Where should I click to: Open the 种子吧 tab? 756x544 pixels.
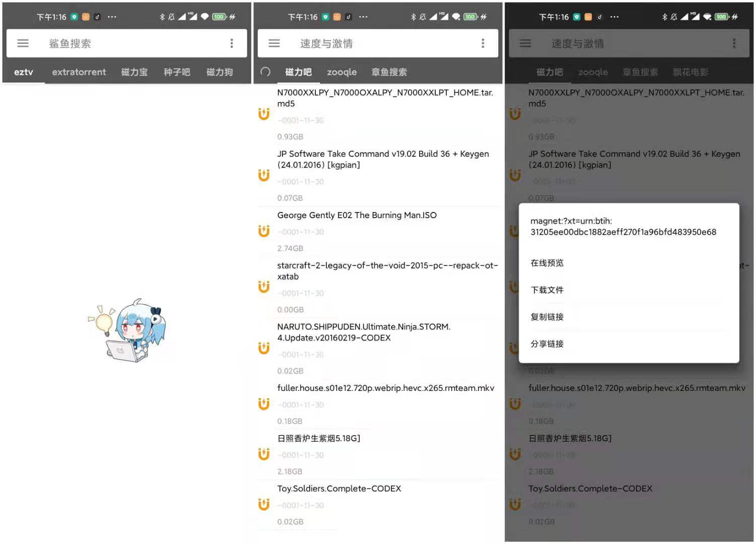click(177, 72)
